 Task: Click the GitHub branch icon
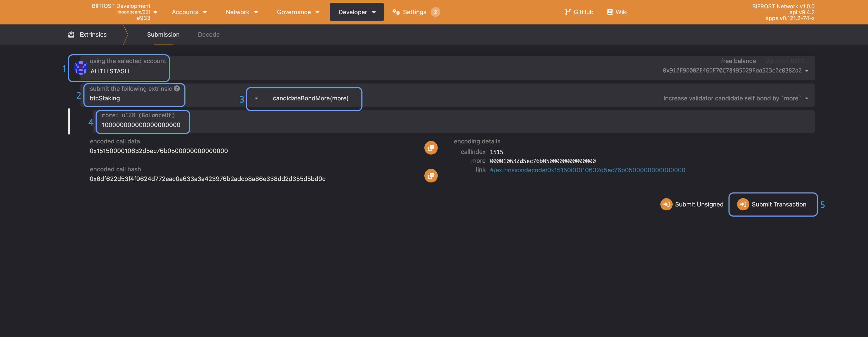(568, 12)
